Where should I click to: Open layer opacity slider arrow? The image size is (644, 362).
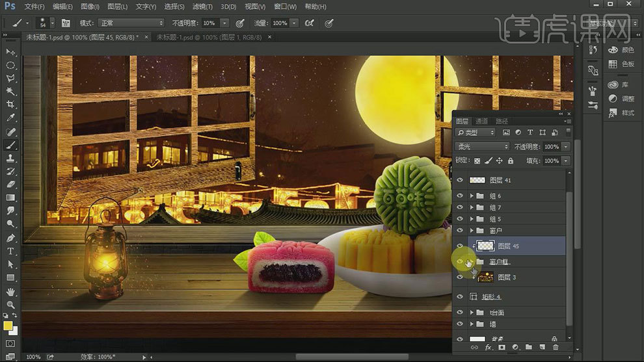[x=566, y=146]
